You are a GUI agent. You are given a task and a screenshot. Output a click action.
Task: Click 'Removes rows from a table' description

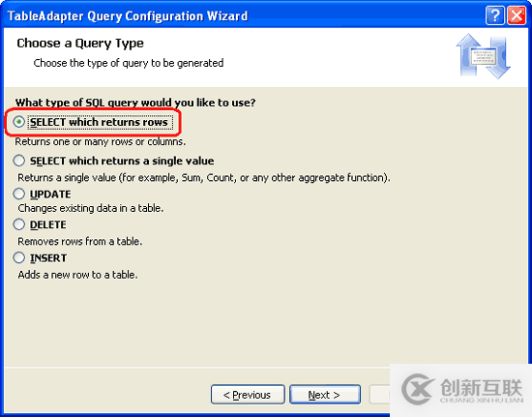point(79,241)
